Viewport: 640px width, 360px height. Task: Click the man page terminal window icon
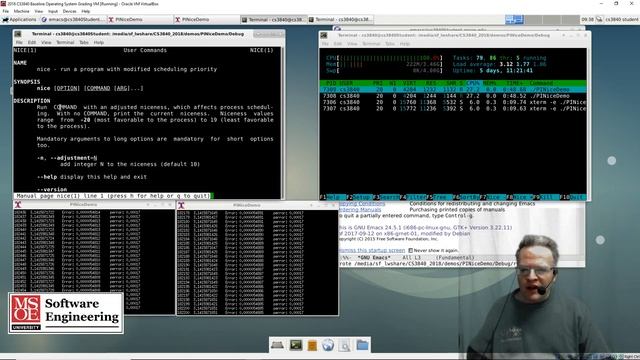pyautogui.click(x=18, y=34)
